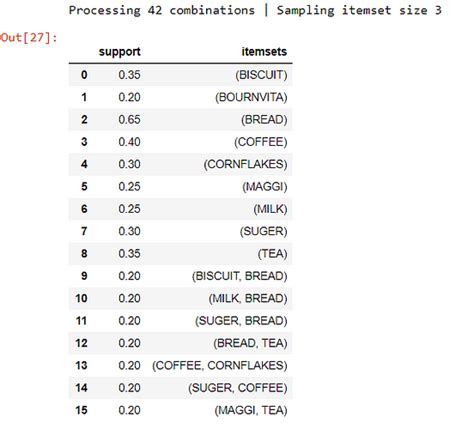Click row index 0 in the table
Viewport: 474px width, 429px height.
84,75
